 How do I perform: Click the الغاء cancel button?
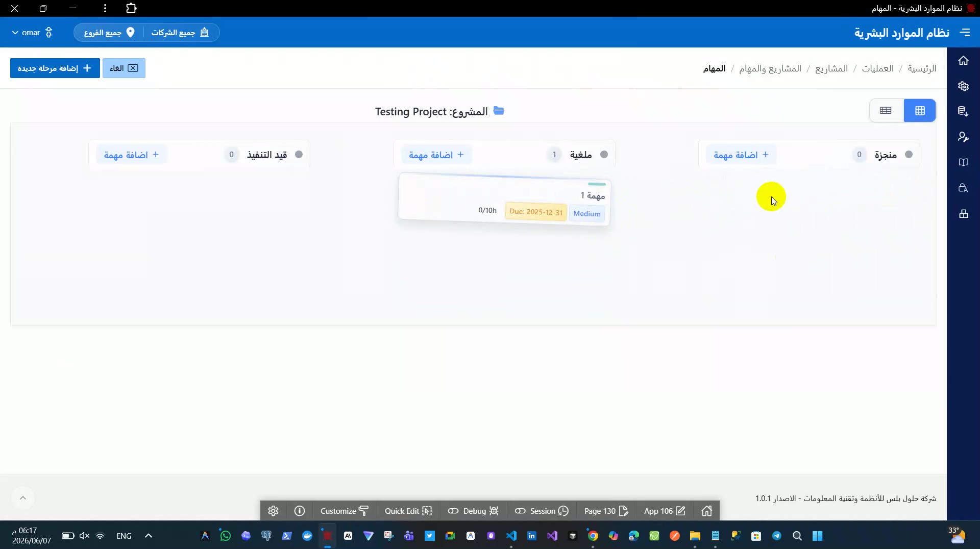[124, 68]
